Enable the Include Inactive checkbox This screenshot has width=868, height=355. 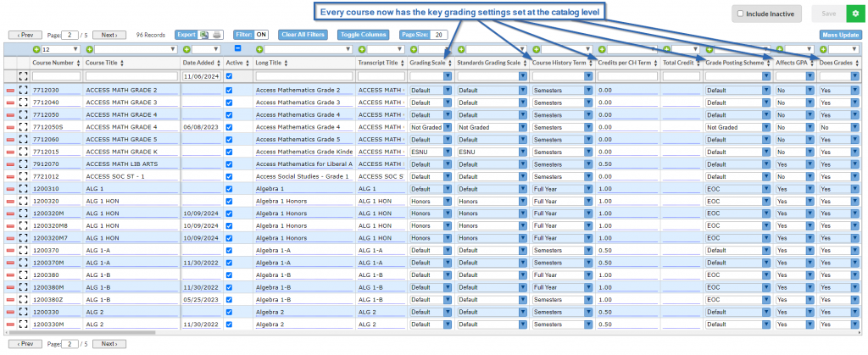[741, 14]
